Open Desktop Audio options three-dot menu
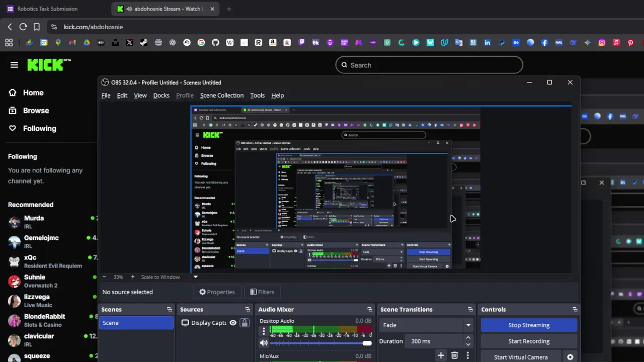This screenshot has width=644, height=362. [264, 331]
